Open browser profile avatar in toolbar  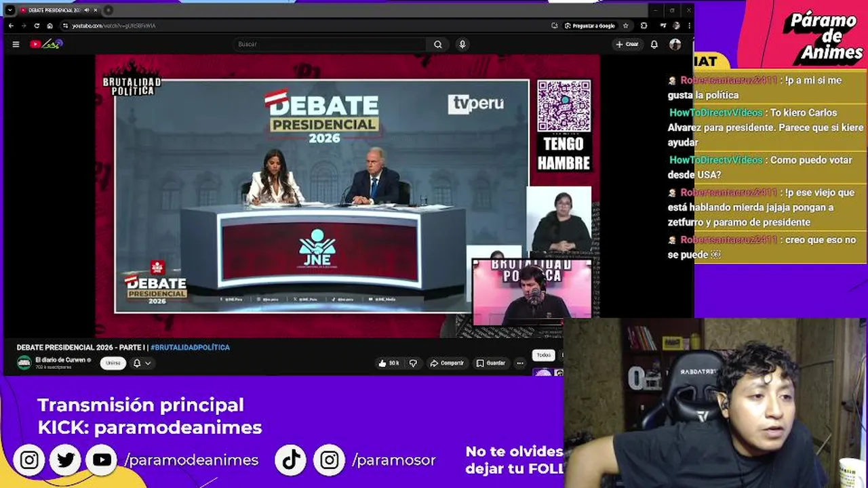pos(676,26)
